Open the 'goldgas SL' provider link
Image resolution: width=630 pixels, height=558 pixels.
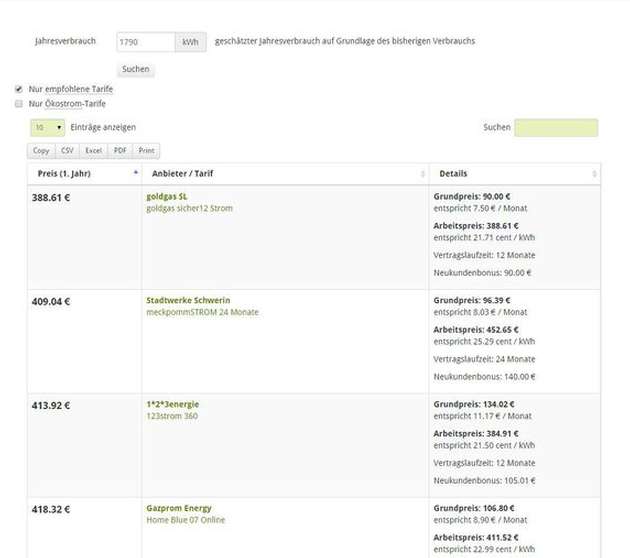coord(167,197)
